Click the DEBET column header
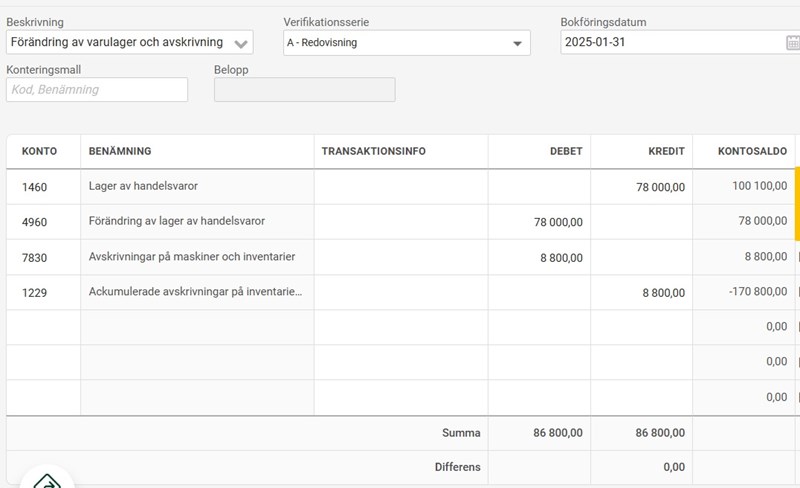 (x=565, y=151)
